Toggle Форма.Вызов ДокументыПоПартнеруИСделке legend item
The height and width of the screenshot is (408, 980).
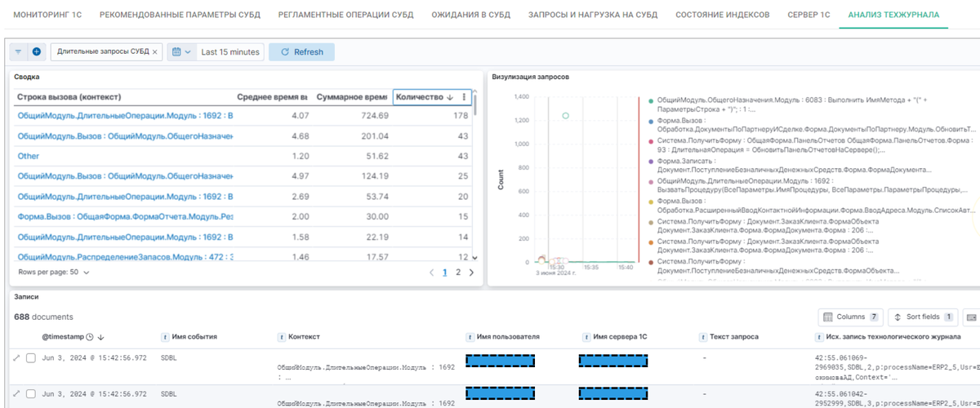[x=812, y=124]
